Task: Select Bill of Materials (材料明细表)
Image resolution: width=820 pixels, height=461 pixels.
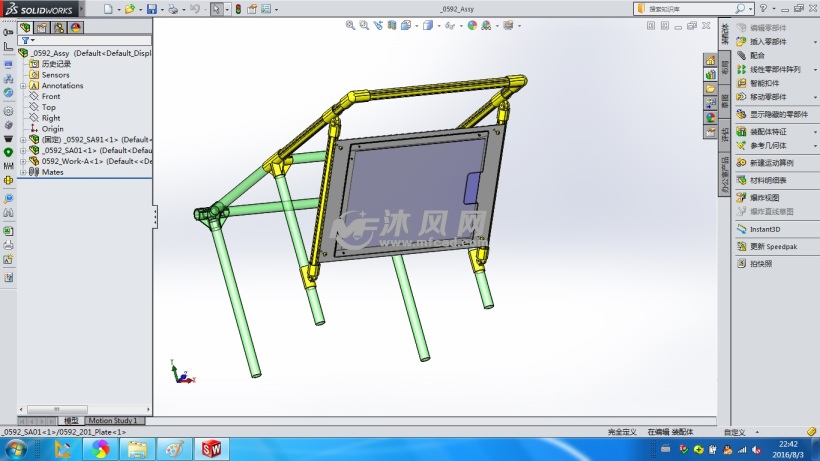Action: click(768, 180)
